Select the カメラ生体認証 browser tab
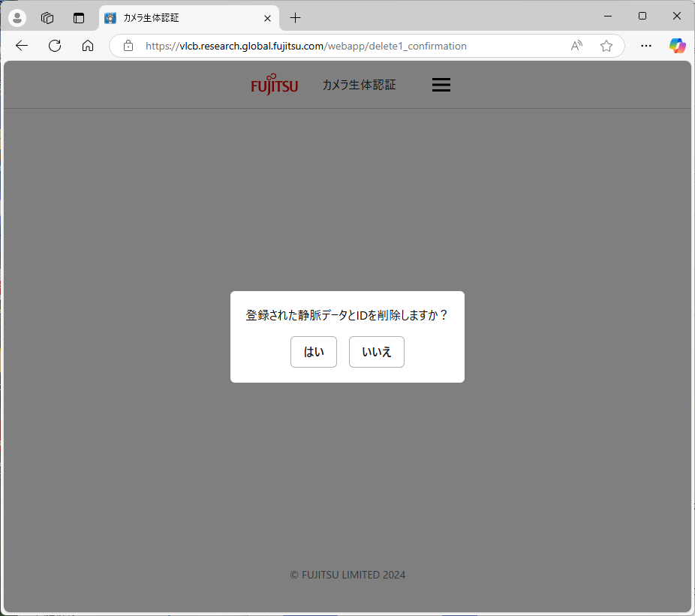Image resolution: width=695 pixels, height=616 pixels. [189, 18]
